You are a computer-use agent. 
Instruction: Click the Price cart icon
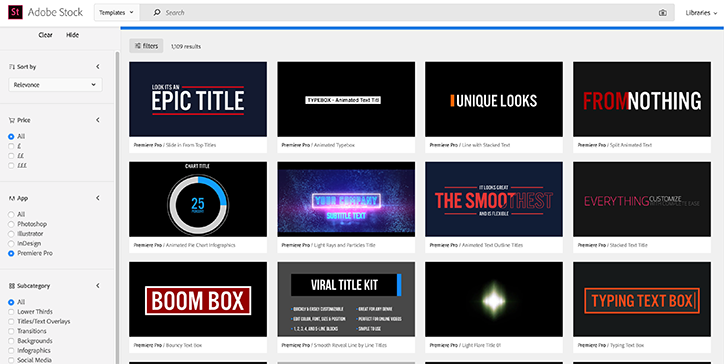pyautogui.click(x=12, y=120)
